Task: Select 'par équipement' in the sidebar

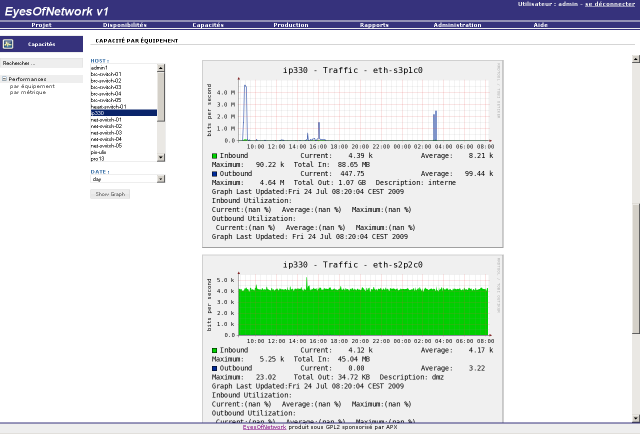Action: point(32,86)
